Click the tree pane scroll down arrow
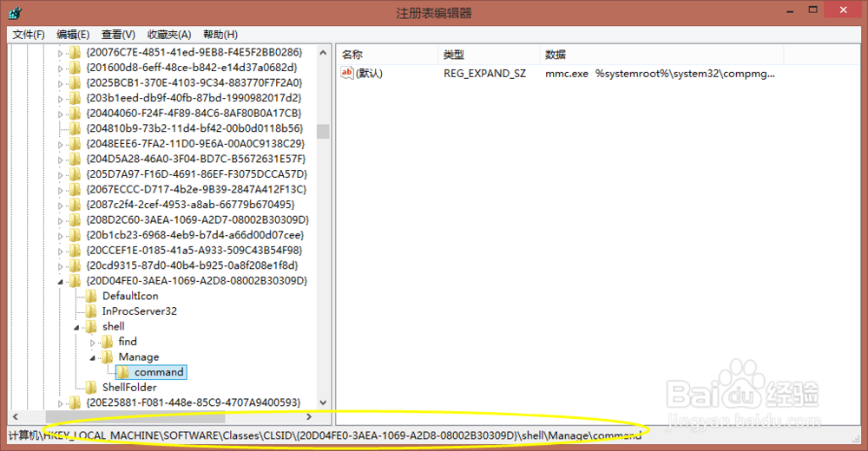 [x=323, y=402]
